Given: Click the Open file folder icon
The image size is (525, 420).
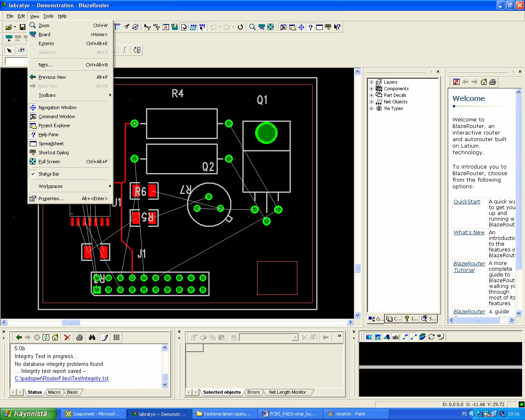Looking at the screenshot, I should click(8, 27).
